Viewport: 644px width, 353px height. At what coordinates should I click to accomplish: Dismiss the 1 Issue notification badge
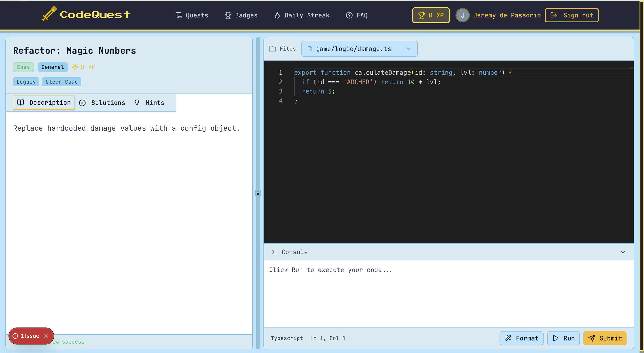[46, 336]
